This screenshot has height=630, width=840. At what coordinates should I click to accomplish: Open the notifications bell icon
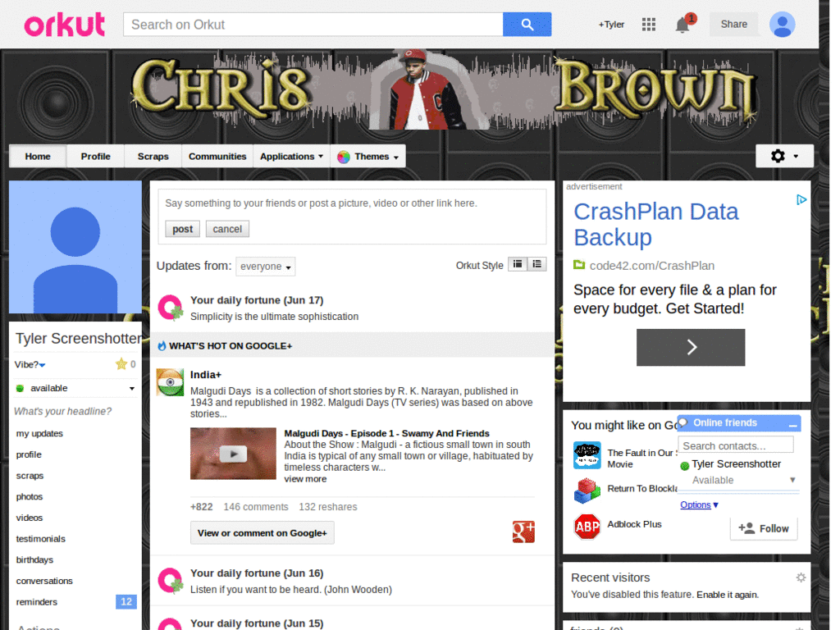tap(682, 25)
